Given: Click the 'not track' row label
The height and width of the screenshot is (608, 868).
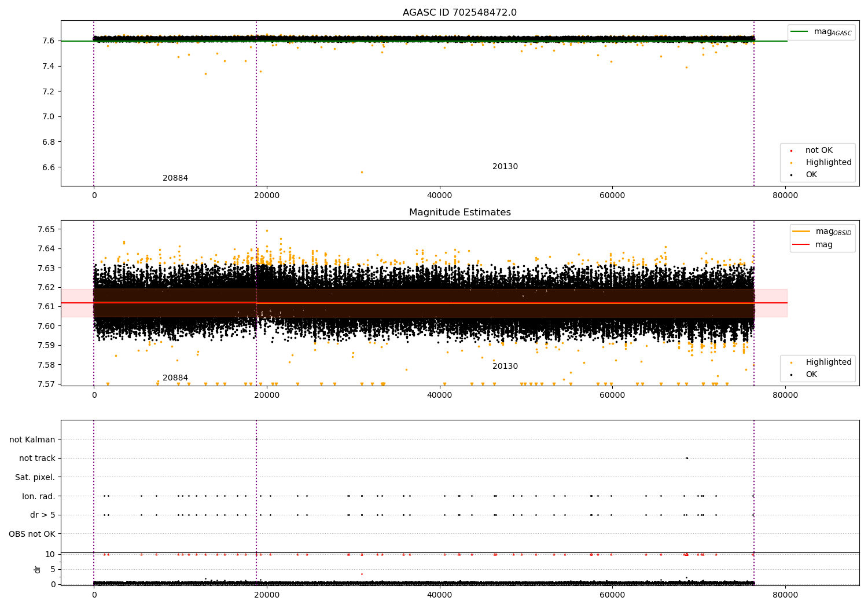Looking at the screenshot, I should [37, 459].
